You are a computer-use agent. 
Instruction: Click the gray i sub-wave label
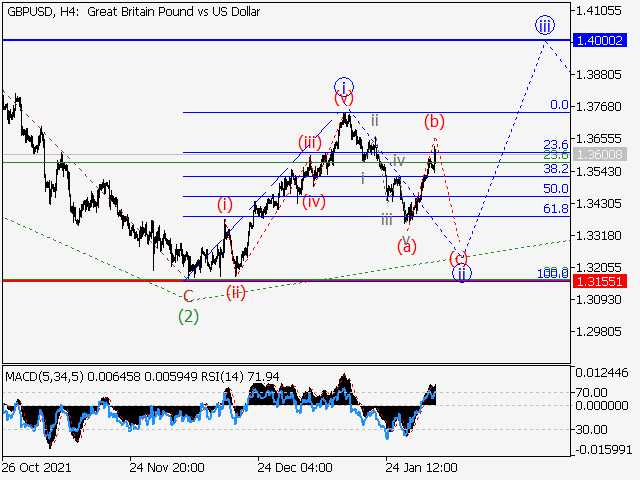pos(363,178)
